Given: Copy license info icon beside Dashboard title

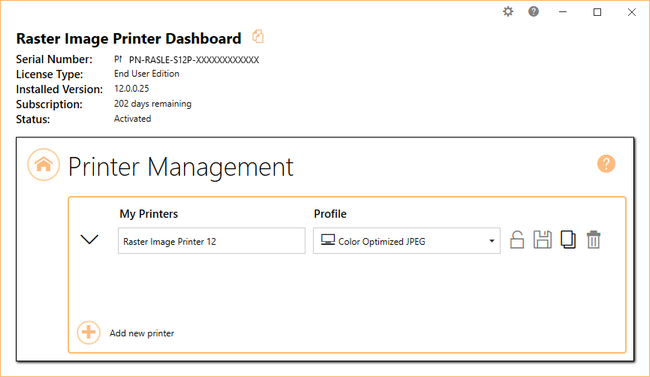Looking at the screenshot, I should (x=258, y=36).
